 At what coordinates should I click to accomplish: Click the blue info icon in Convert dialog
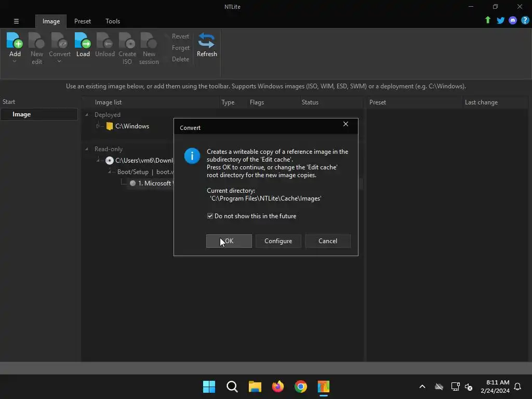[x=192, y=156]
